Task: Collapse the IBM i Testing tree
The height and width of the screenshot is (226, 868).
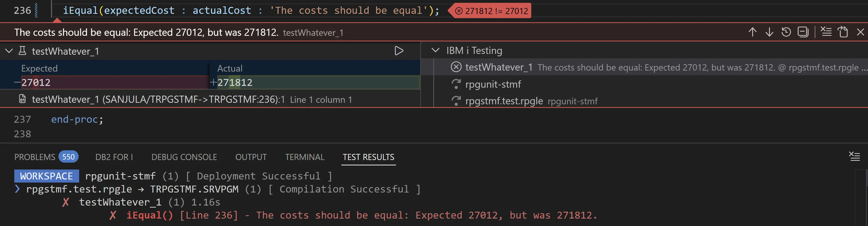Action: click(435, 50)
